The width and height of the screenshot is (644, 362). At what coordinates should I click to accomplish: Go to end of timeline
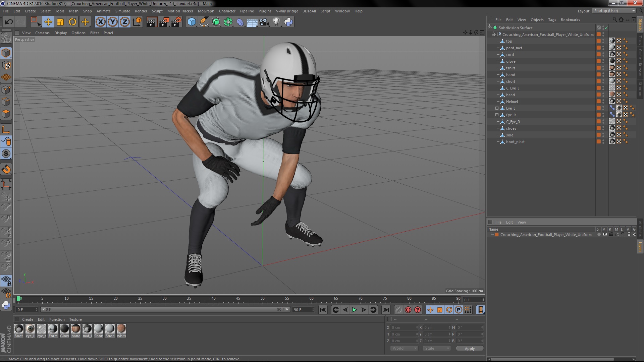click(x=386, y=310)
